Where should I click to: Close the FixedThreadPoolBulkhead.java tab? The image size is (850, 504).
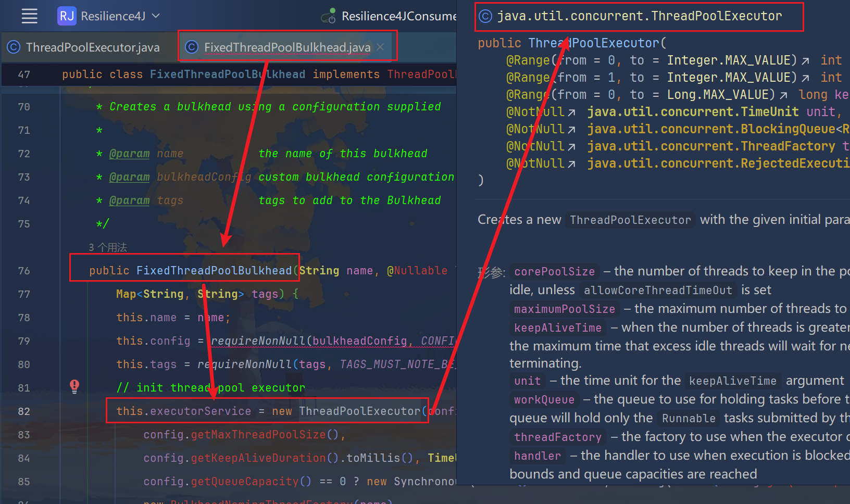pyautogui.click(x=381, y=47)
